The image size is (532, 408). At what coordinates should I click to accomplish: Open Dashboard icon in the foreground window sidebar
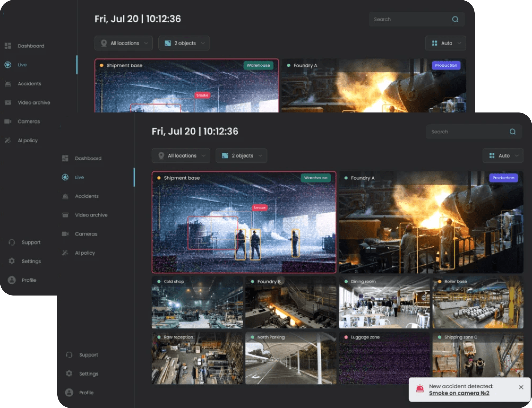(65, 158)
